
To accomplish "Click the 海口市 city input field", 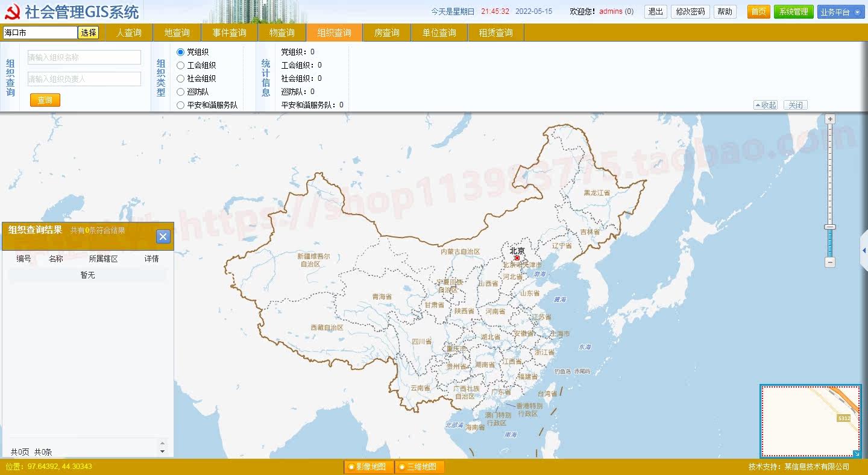I will pos(40,33).
